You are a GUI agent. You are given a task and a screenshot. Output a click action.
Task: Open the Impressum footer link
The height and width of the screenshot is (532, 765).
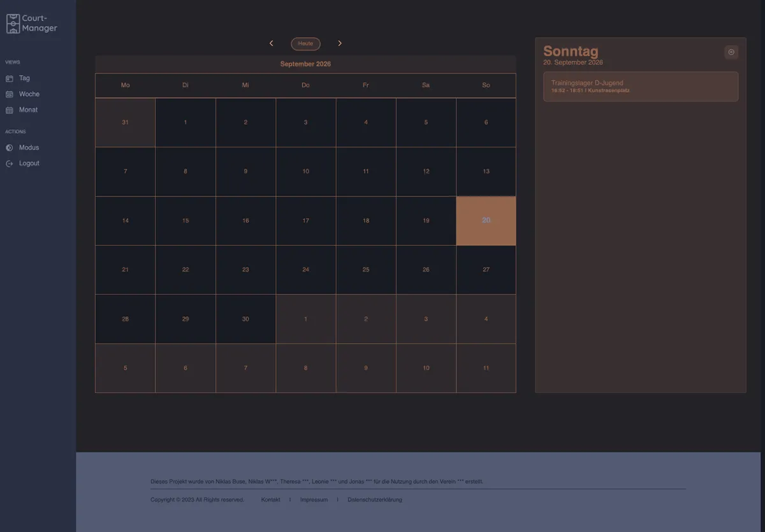click(314, 500)
